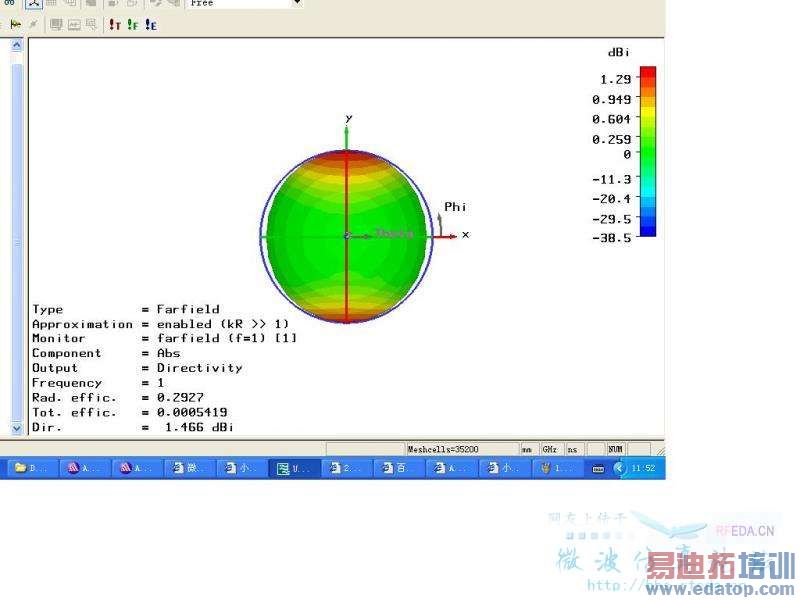Click the y axis label
Screen dimensions: 800x600
(x=348, y=118)
